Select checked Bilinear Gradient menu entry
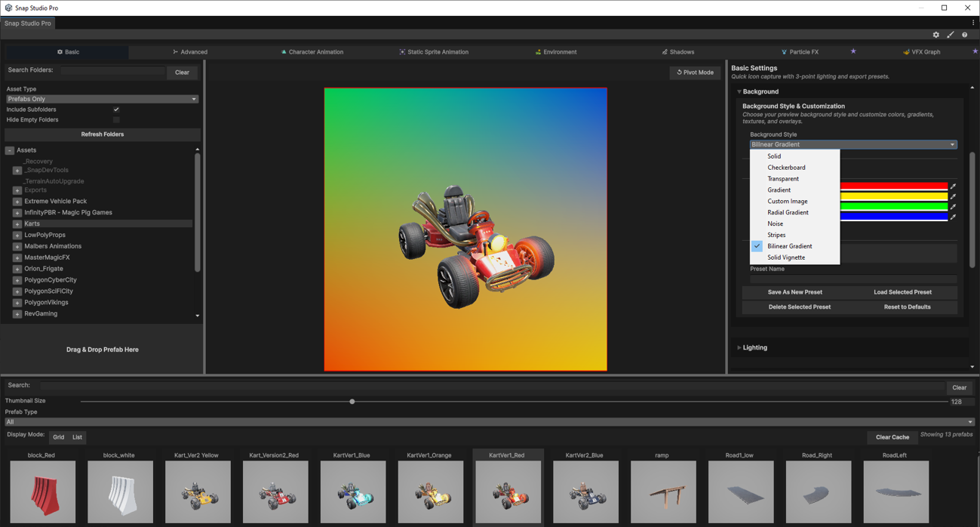The image size is (980, 527). [x=794, y=246]
